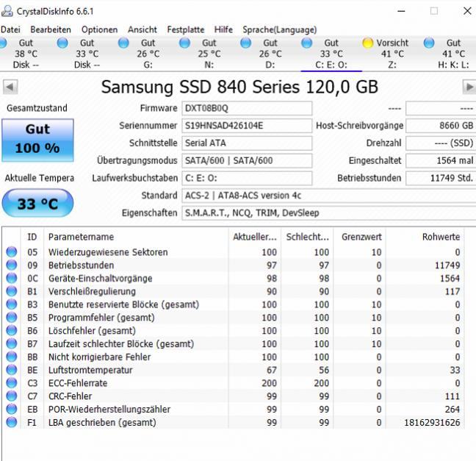Viewport: 476px width, 461px height.
Task: Click status orb of CRC-Fehler row
Action: point(12,396)
